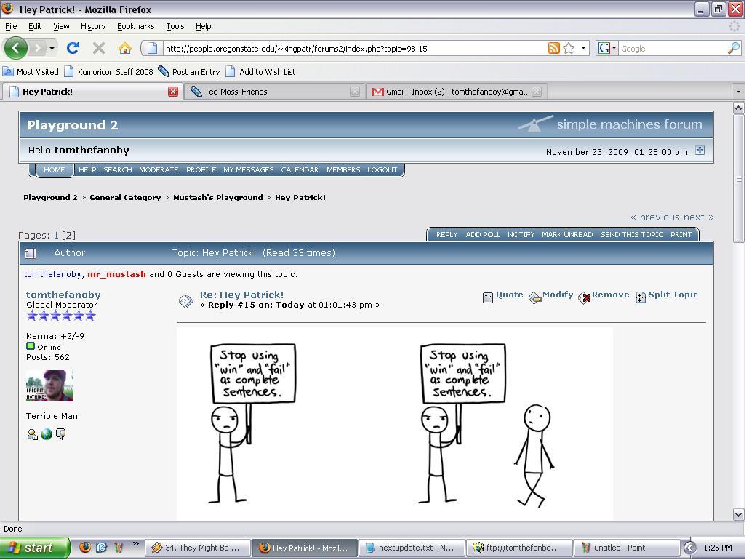Toggle the header collapse button beside date
Viewport: 749px width, 560px height.
(x=700, y=151)
